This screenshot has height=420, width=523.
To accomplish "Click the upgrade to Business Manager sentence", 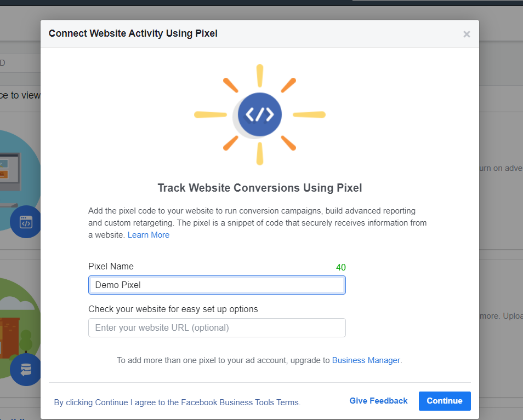I will tap(259, 360).
